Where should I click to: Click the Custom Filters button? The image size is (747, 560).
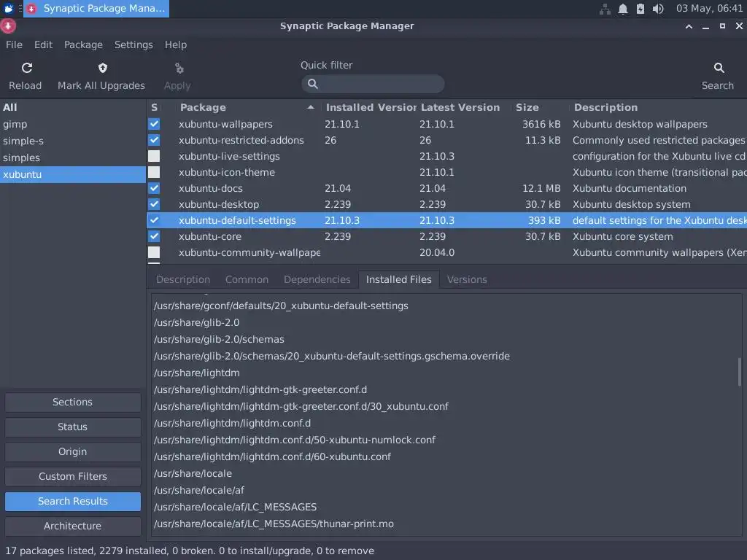73,476
